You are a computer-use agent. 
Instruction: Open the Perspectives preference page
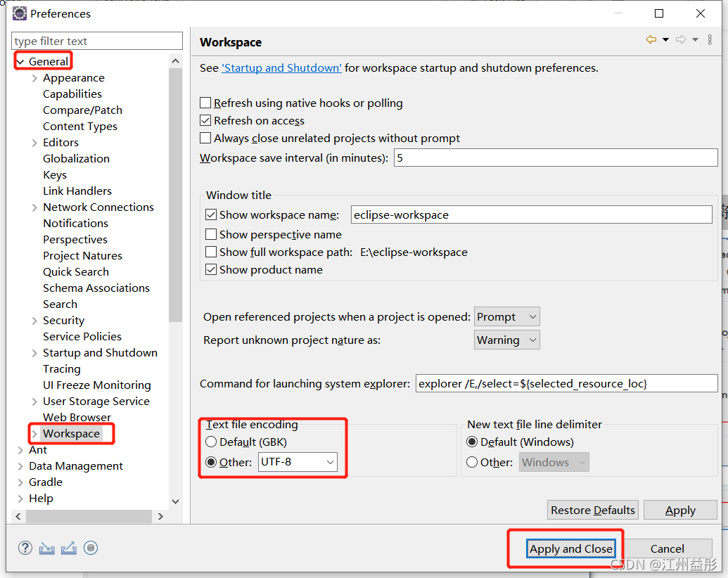(75, 239)
